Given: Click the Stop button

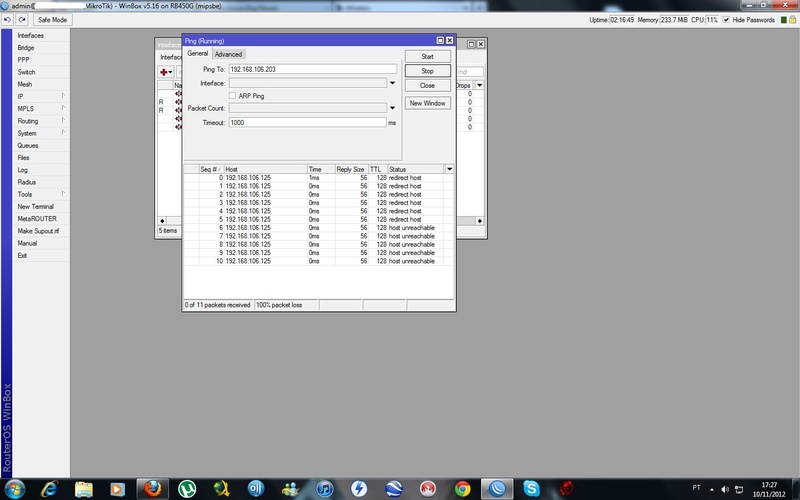Looking at the screenshot, I should tap(428, 71).
